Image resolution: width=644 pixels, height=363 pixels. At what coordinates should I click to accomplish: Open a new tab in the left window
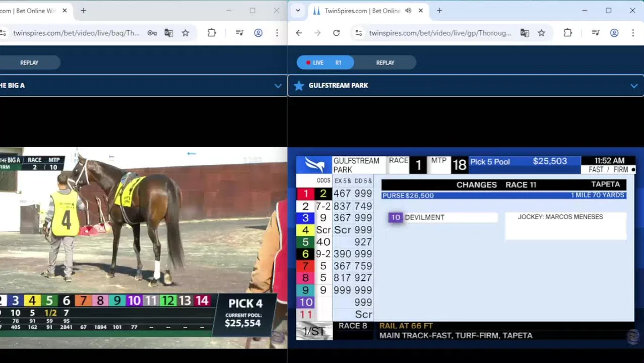point(83,11)
